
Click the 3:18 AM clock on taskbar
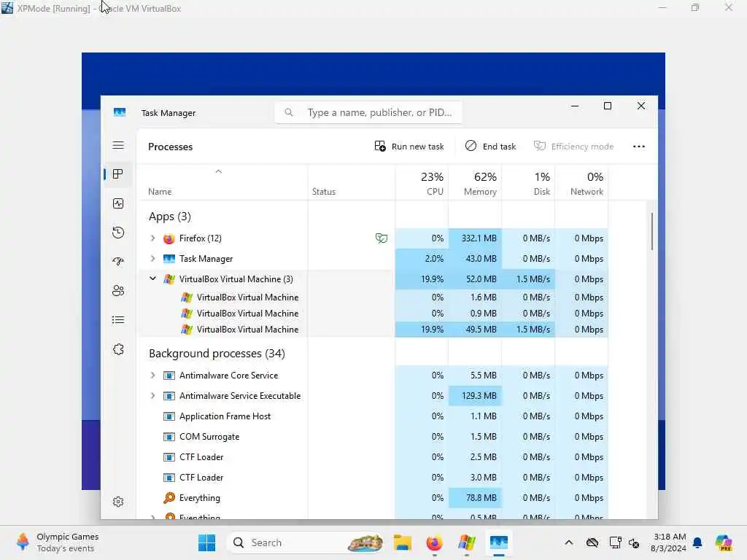click(669, 542)
